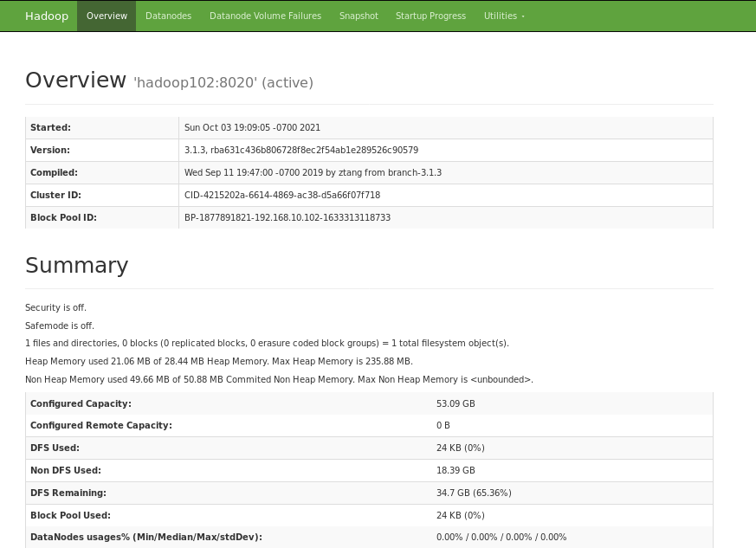Select the 53.09 GB capacity value
Viewport: 756px width, 548px height.
click(x=456, y=404)
